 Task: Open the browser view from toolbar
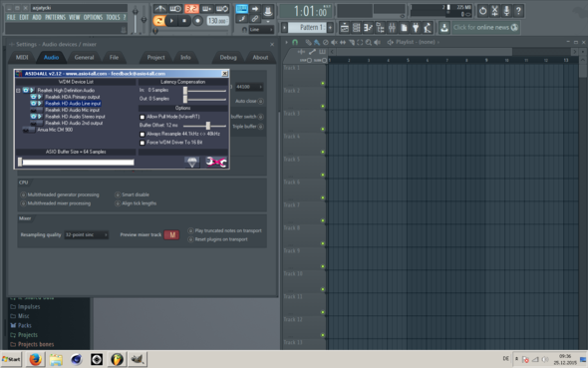tap(381, 27)
